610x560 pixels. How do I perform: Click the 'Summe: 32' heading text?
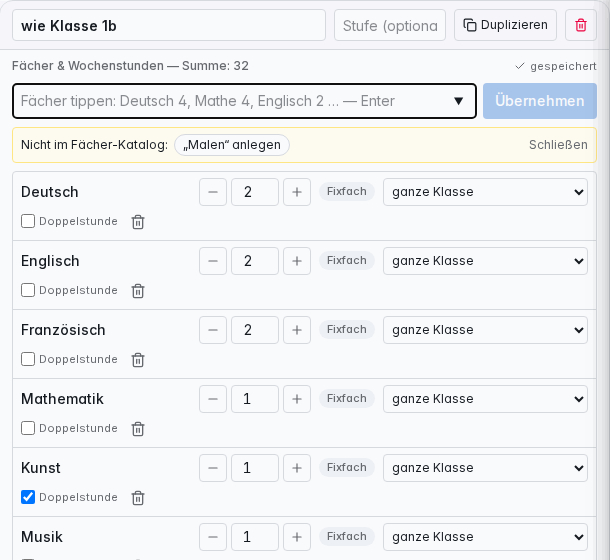[x=215, y=66]
